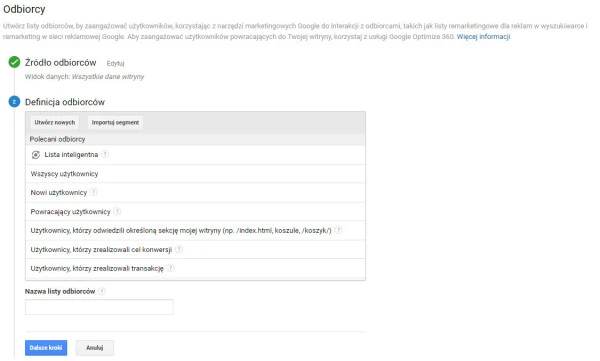Open help icon beside cel konwersji option
600x361 pixels.
tap(179, 249)
